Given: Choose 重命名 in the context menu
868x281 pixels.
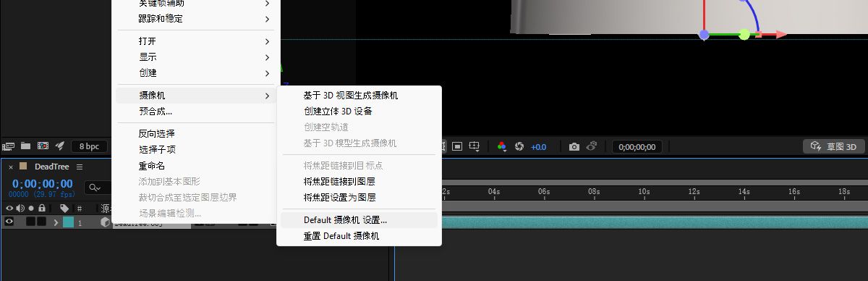Looking at the screenshot, I should click(195, 165).
